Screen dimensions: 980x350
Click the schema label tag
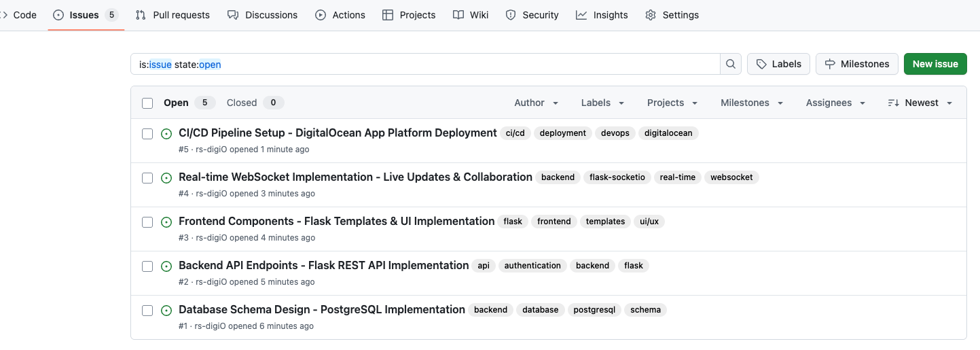[645, 310]
